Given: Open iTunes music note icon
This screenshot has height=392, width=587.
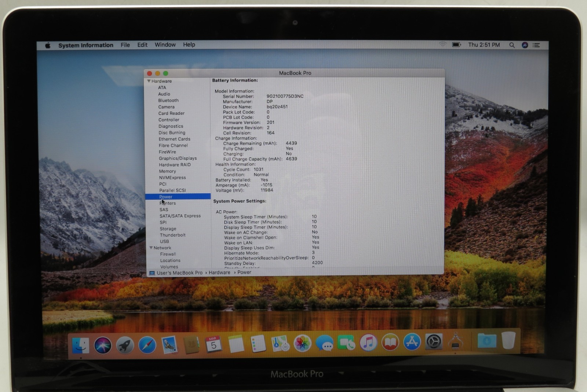Looking at the screenshot, I should pyautogui.click(x=368, y=343).
